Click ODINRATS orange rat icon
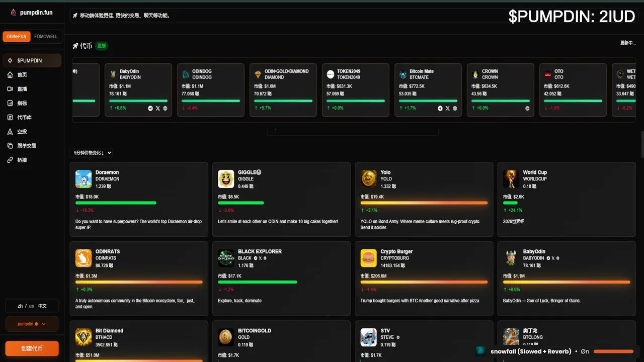This screenshot has width=644, height=362. tap(84, 258)
